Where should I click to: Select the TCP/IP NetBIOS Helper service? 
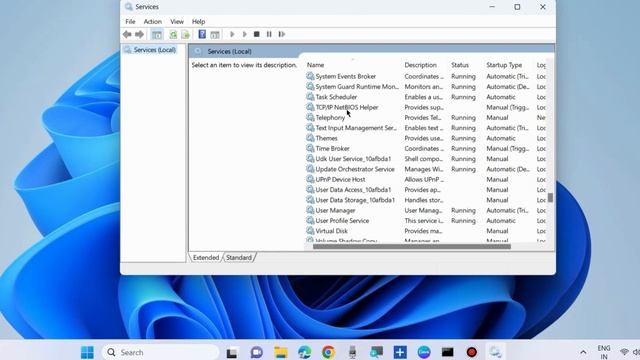(x=347, y=107)
